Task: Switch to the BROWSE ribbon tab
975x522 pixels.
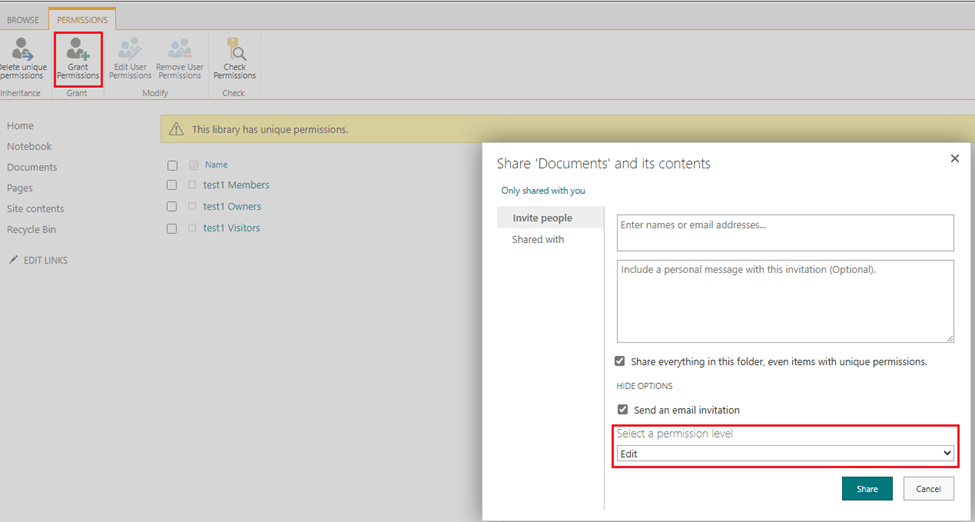Action: click(23, 20)
